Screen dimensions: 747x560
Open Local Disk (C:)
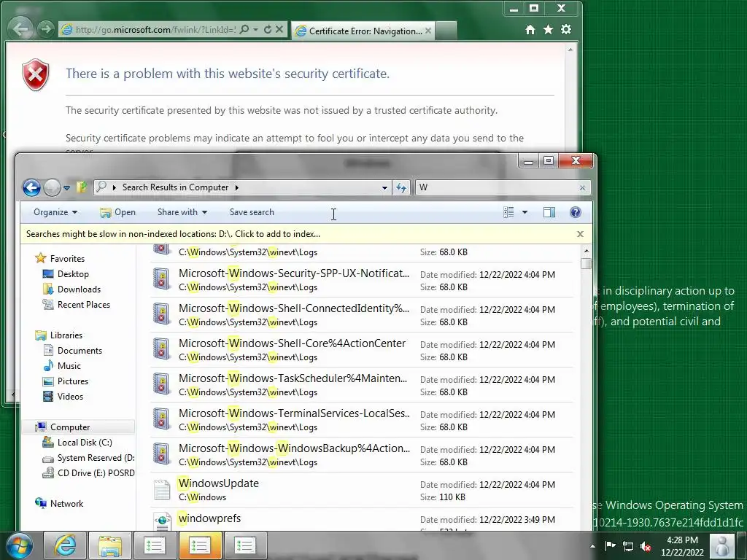point(77,443)
